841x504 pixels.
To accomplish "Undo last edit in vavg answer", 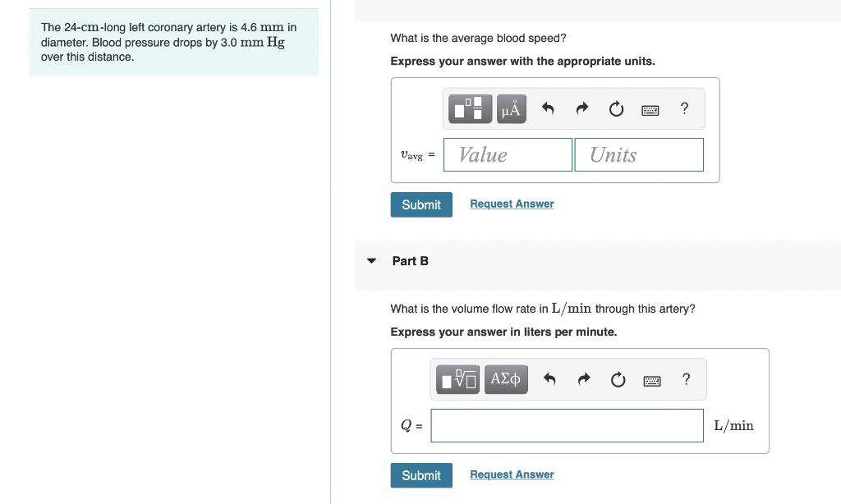I will (x=548, y=109).
